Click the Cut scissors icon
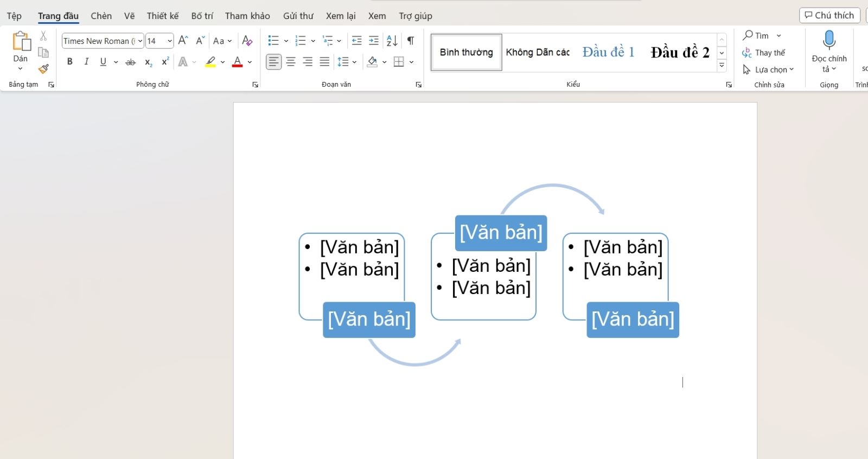The image size is (868, 459). coord(43,36)
